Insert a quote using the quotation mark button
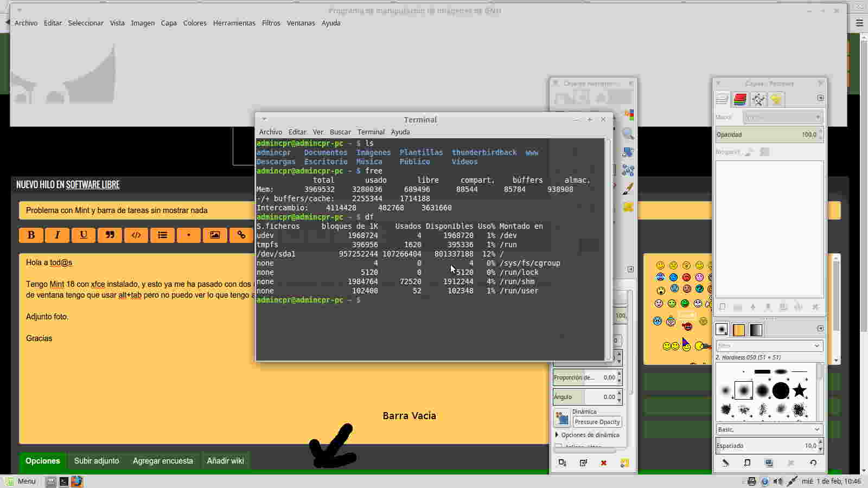Viewport: 868px width, 488px height. tap(110, 235)
